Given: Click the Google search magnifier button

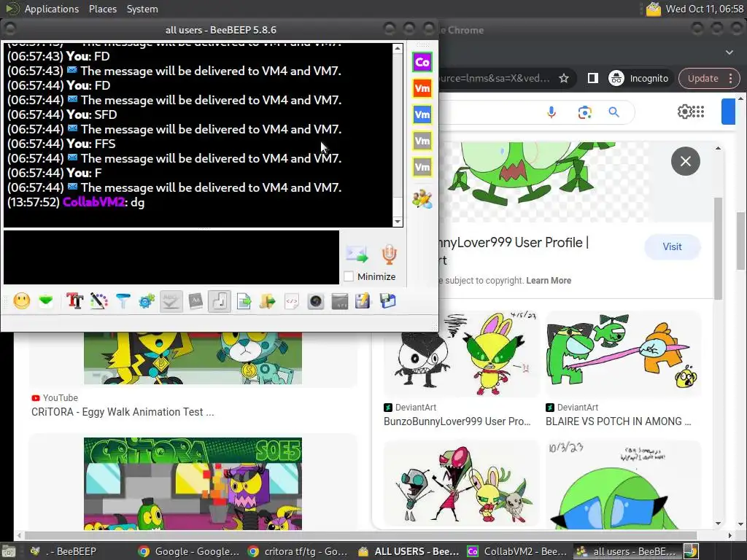Looking at the screenshot, I should (614, 112).
